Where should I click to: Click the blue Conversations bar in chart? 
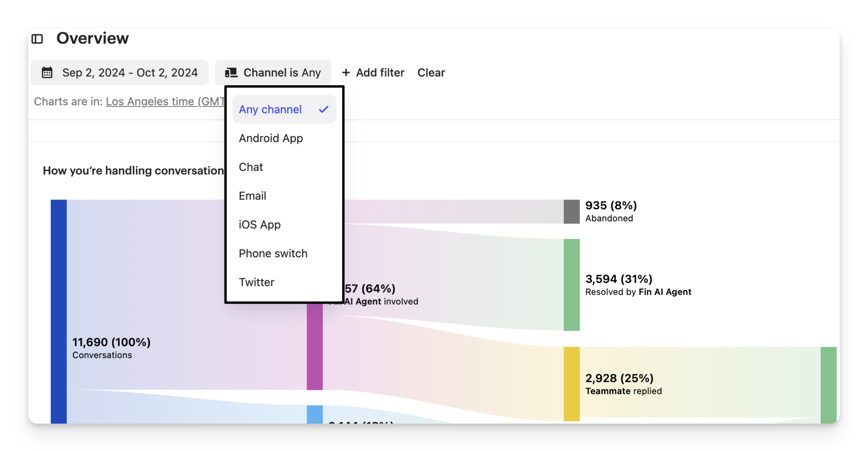pos(58,311)
